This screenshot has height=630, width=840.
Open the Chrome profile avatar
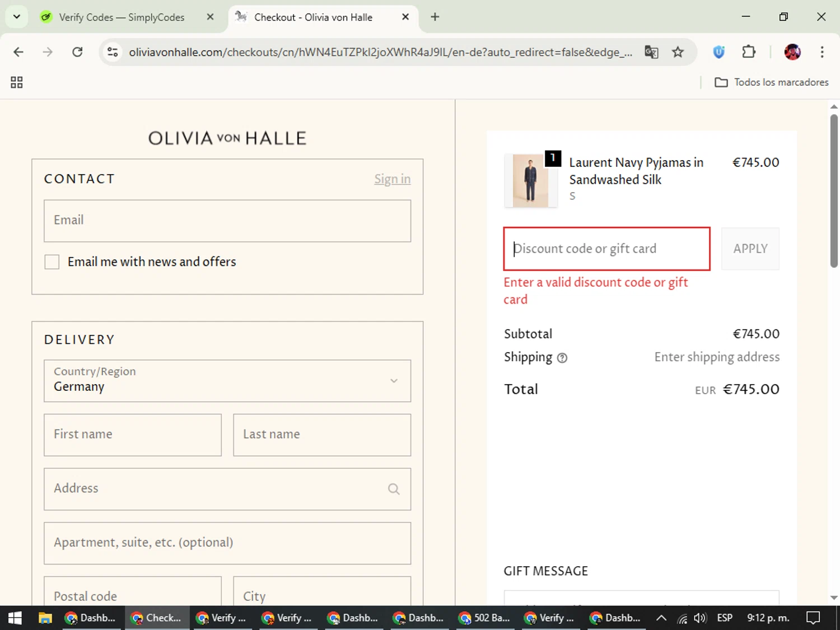click(792, 52)
